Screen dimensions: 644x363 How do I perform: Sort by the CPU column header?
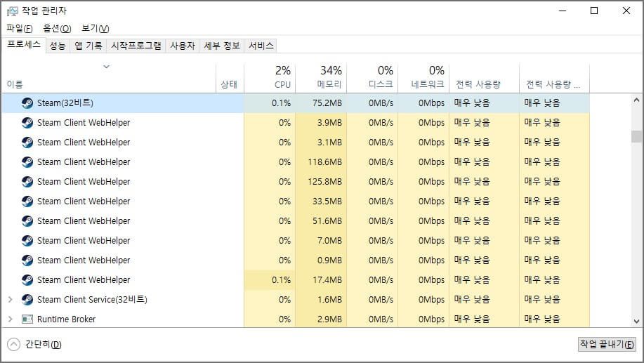pyautogui.click(x=270, y=78)
